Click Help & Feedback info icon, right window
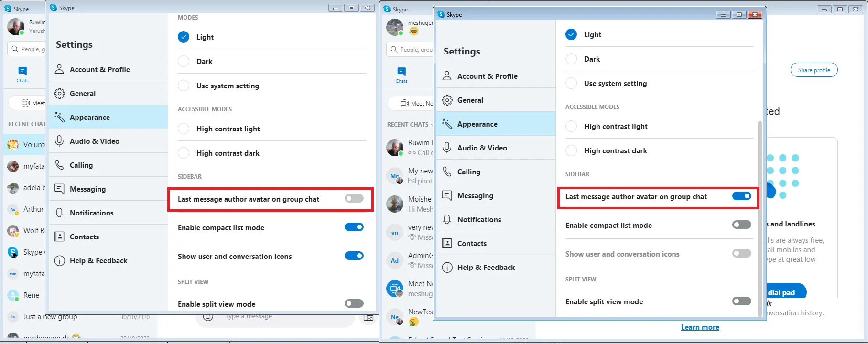The width and height of the screenshot is (868, 344). point(447,267)
